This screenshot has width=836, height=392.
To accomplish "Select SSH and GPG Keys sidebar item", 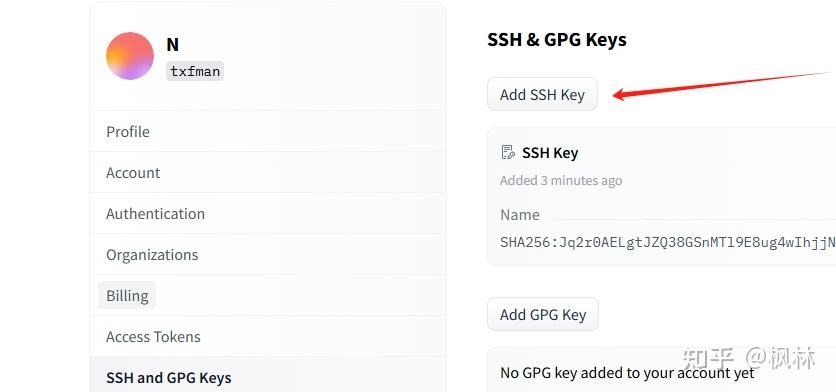I will 268,375.
